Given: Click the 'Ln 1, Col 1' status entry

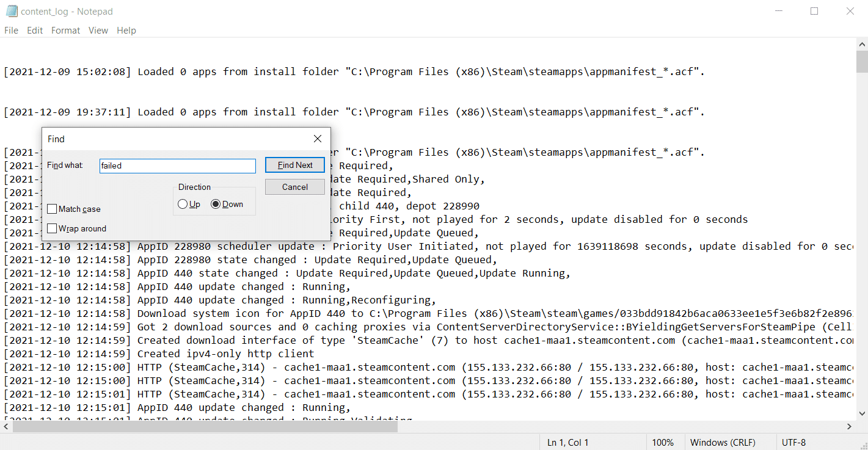Looking at the screenshot, I should tap(567, 443).
